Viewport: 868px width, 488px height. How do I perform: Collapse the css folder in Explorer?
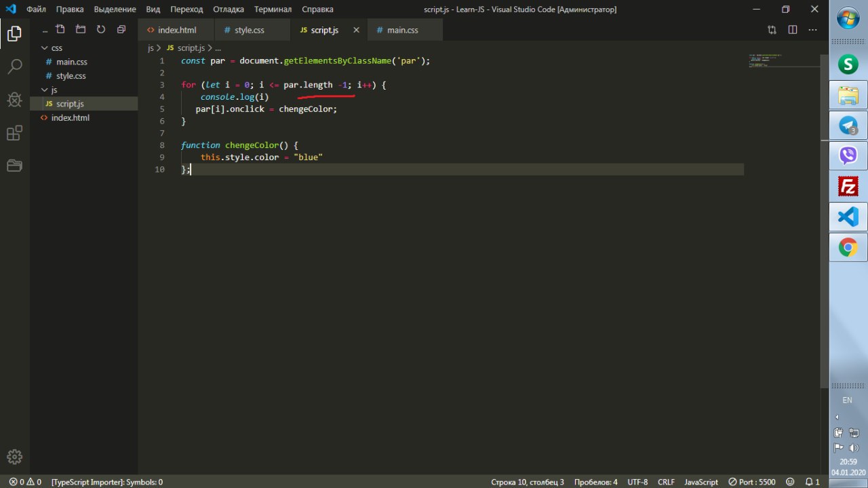(x=57, y=48)
